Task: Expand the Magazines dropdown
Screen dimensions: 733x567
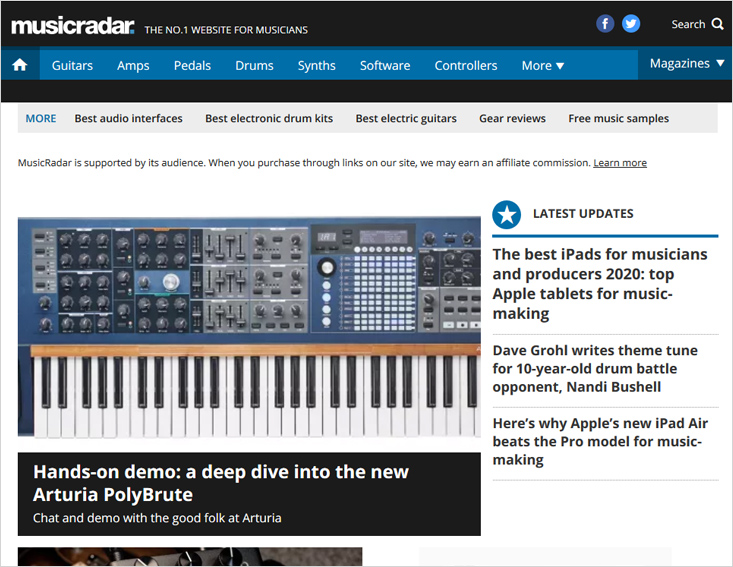Action: click(687, 63)
